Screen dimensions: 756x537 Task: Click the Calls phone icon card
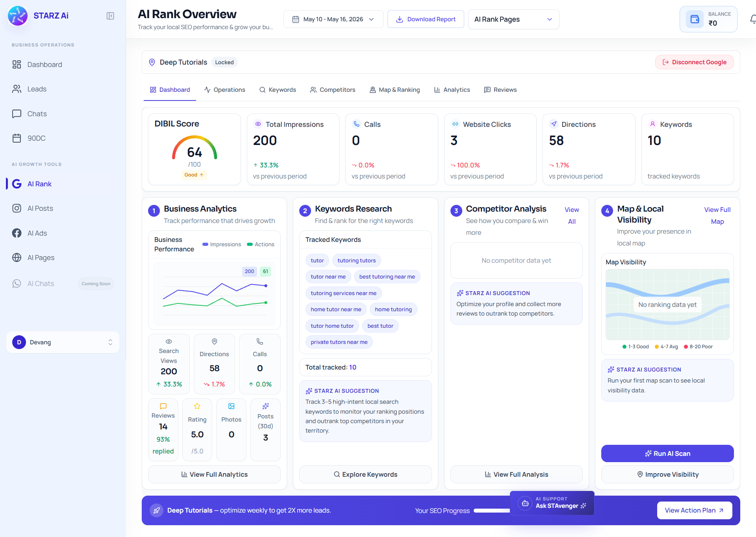[x=356, y=124]
